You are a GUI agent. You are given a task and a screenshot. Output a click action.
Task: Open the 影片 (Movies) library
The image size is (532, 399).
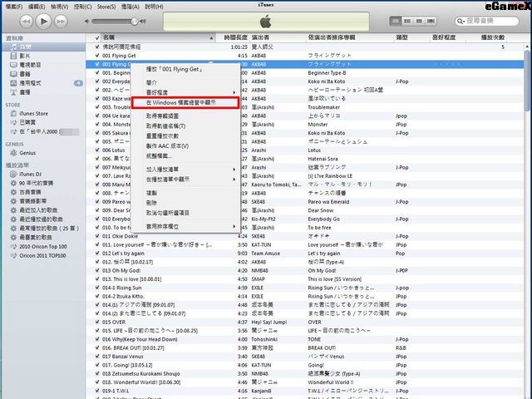click(24, 56)
